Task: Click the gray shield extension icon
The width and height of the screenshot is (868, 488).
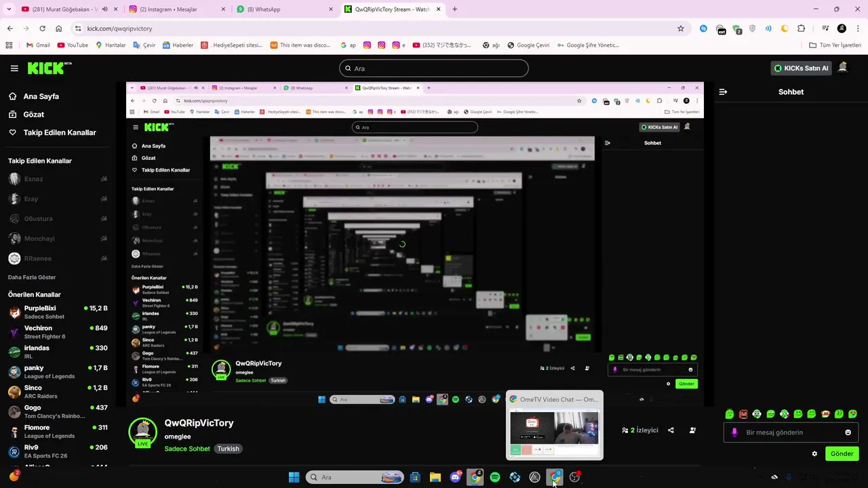Action: point(752,28)
